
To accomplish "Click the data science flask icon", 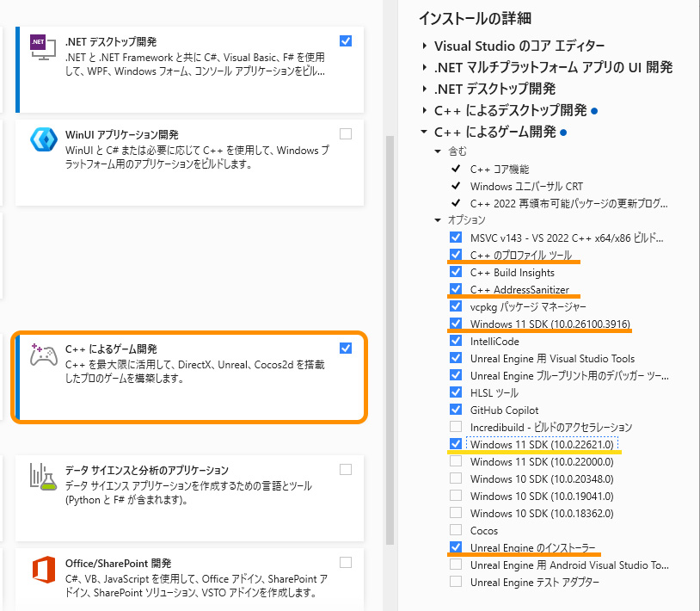I will point(43,477).
